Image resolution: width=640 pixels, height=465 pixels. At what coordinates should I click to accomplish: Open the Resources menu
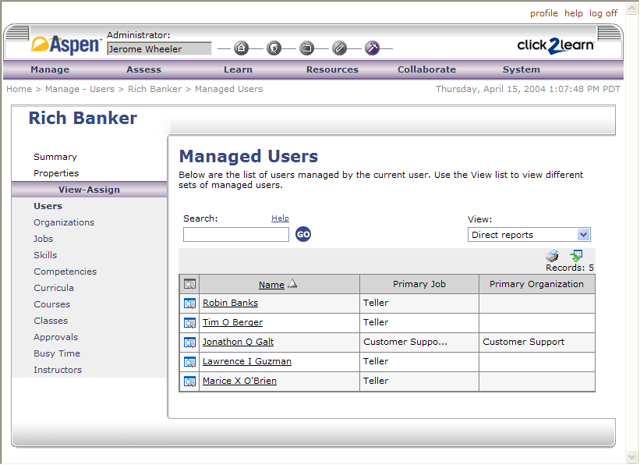tap(332, 70)
